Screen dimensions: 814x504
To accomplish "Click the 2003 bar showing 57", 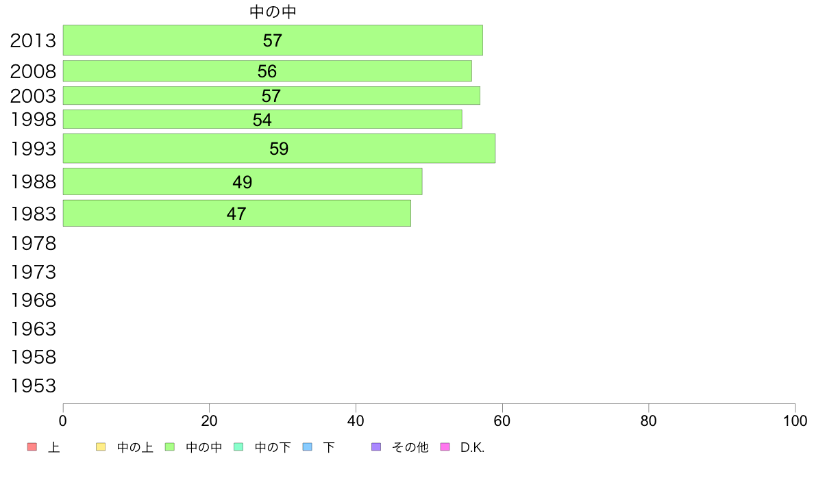I will click(271, 95).
